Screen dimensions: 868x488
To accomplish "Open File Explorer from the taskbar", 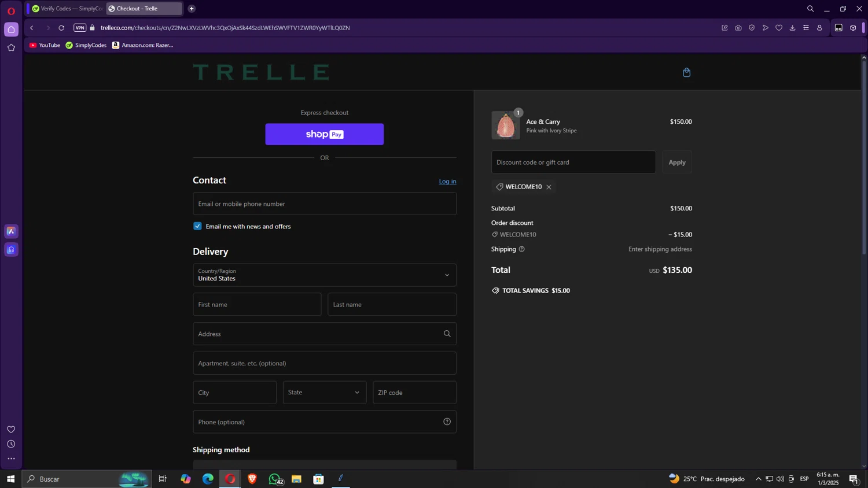I will (x=296, y=479).
